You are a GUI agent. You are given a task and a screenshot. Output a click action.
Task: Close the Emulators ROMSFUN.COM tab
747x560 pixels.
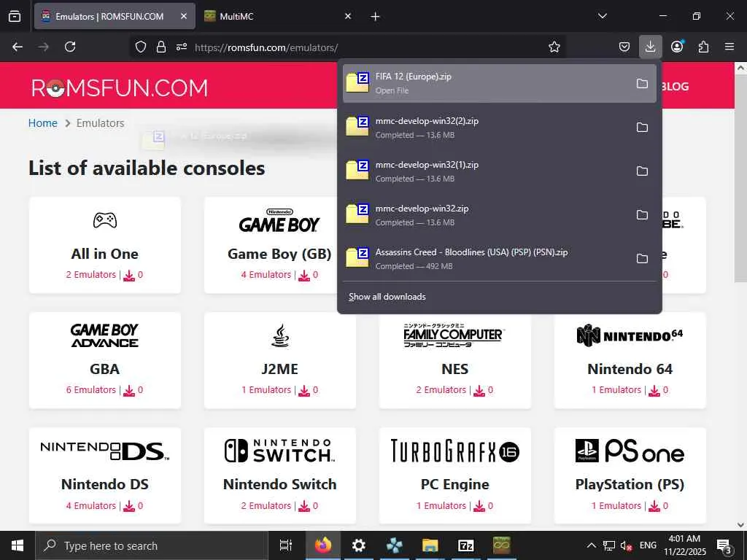coord(184,16)
